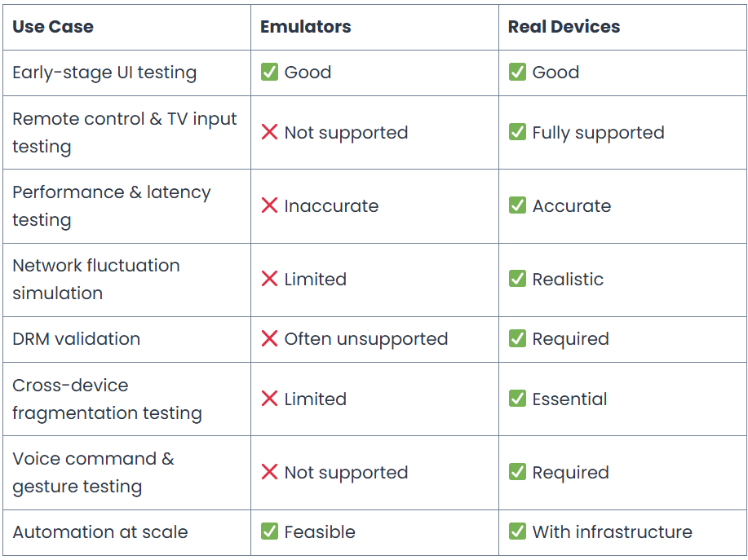
Task: Click Performance & latency testing cell
Action: click(x=127, y=206)
